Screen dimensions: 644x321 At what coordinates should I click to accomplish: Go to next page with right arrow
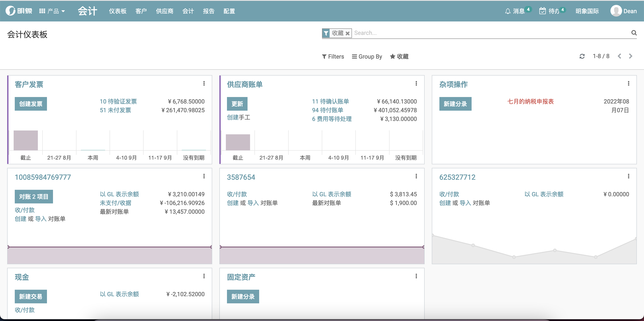631,56
